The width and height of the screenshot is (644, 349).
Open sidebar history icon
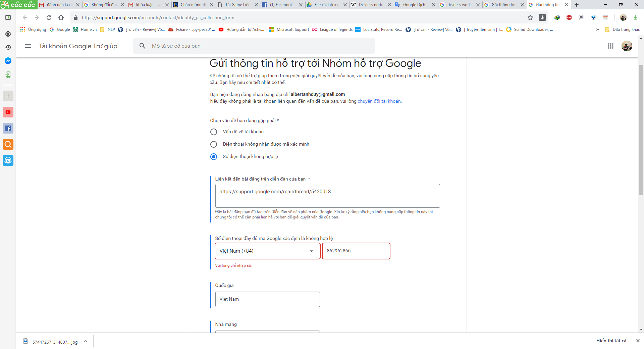[x=8, y=47]
